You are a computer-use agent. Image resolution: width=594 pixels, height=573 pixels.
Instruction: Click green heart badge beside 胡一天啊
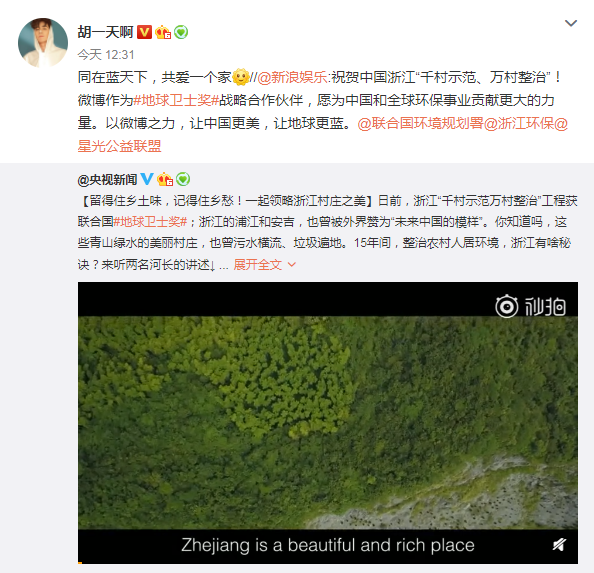click(181, 32)
